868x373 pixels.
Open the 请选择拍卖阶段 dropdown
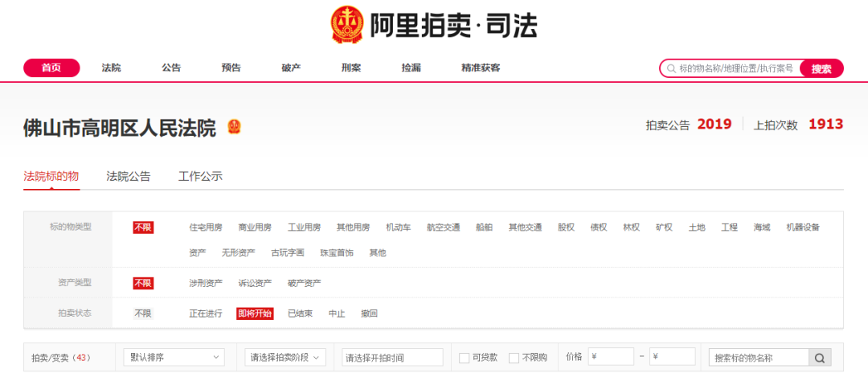(285, 357)
